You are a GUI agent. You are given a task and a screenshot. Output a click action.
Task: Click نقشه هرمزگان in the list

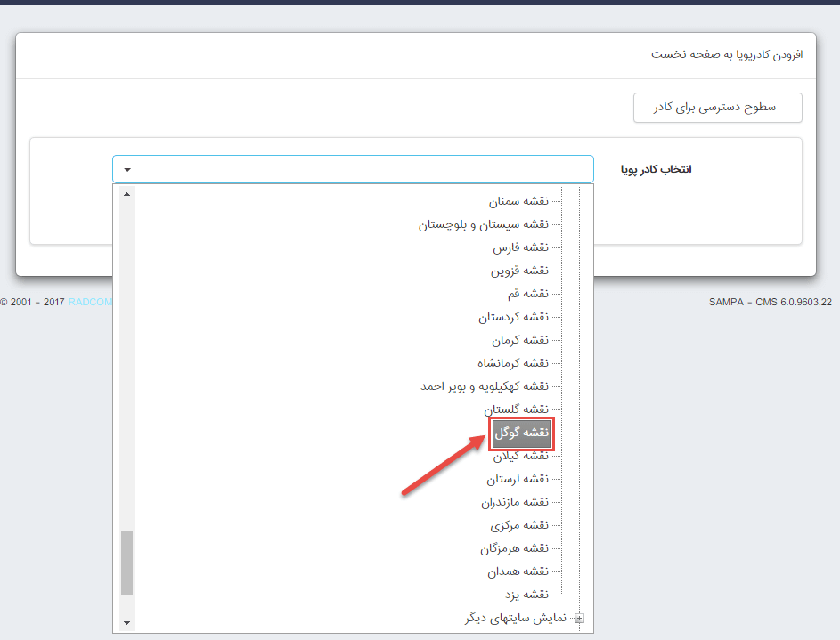pos(515,548)
